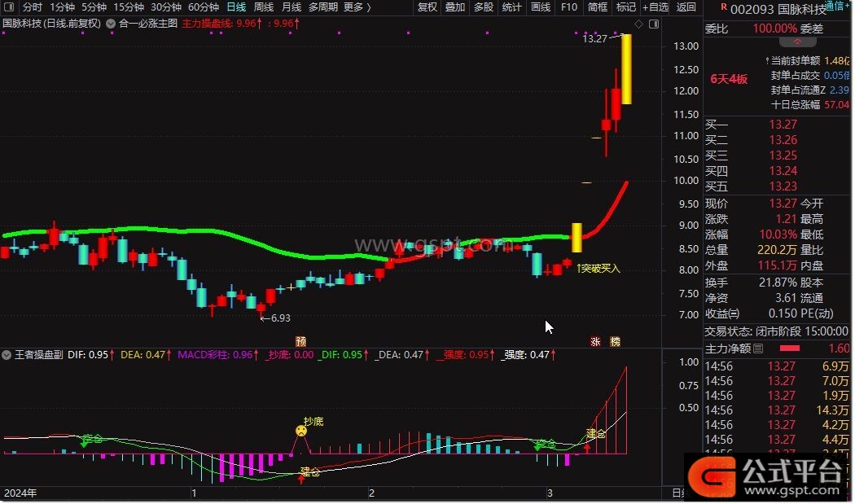Click the tall yellow limit-up candle
Screen dimensions: 855x504
tap(626, 69)
